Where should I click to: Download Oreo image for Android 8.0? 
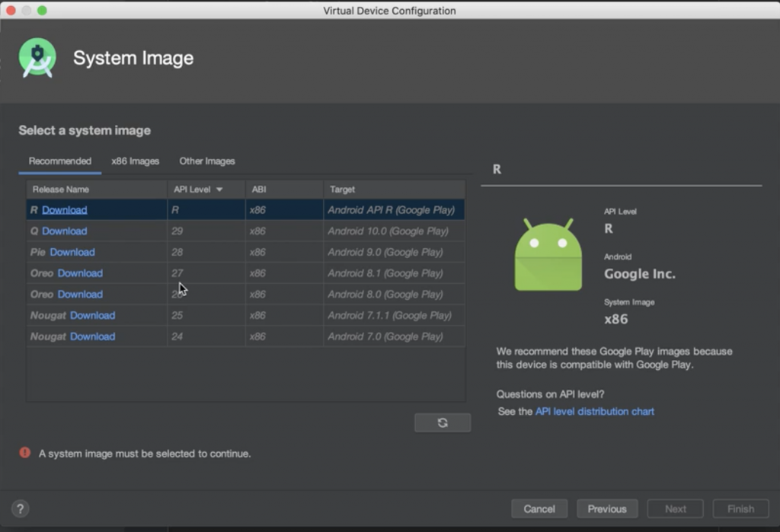80,295
